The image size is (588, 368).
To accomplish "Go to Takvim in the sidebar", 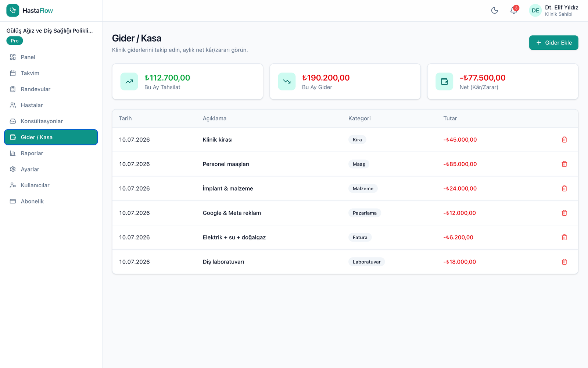I will pyautogui.click(x=51, y=73).
